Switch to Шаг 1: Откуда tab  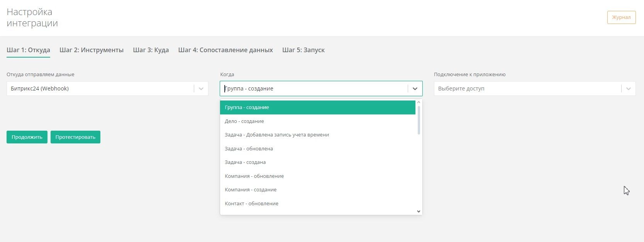click(x=28, y=50)
